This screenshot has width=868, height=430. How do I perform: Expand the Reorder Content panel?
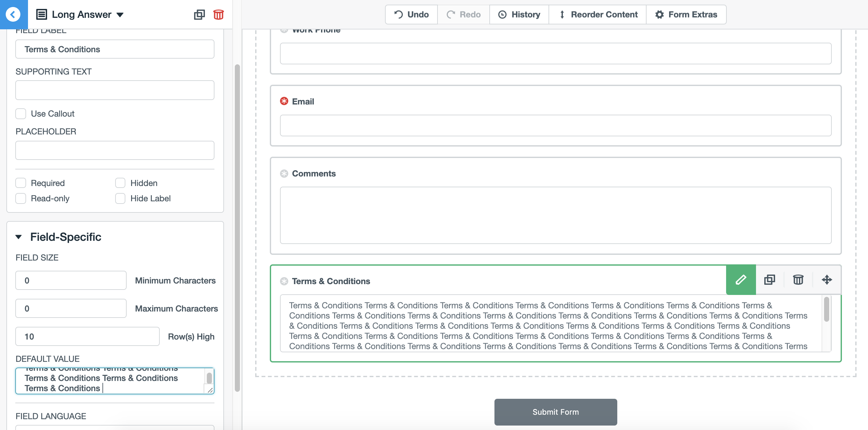(598, 15)
